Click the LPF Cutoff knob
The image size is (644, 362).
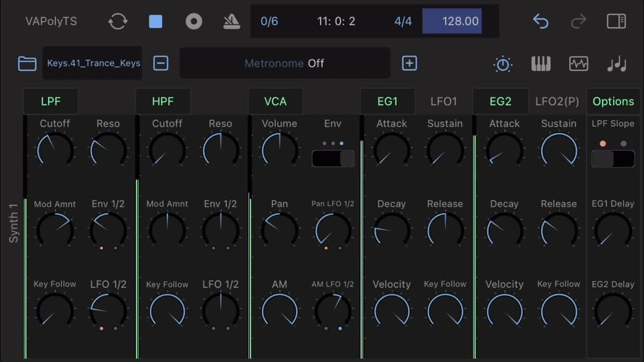[x=55, y=150]
